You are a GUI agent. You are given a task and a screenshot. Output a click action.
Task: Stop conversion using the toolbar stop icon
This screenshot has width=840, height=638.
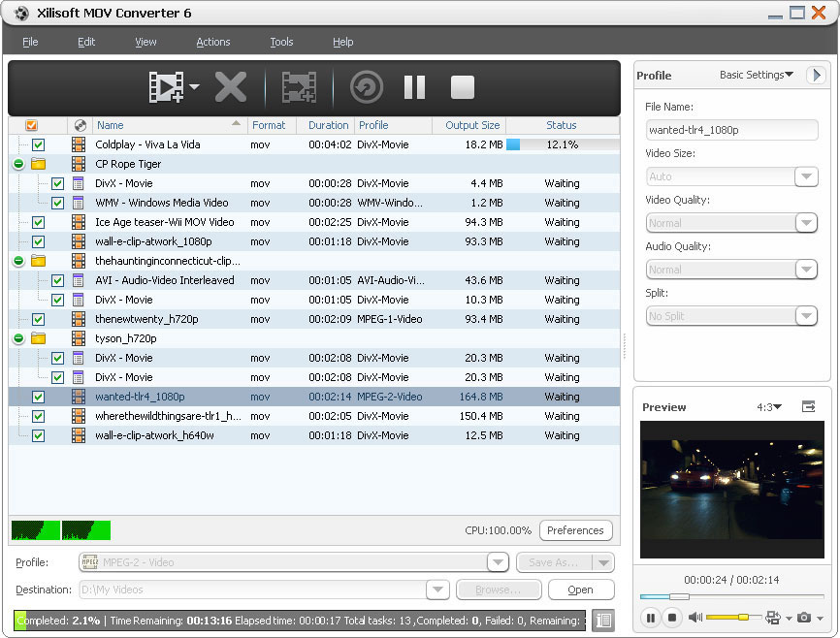click(463, 87)
